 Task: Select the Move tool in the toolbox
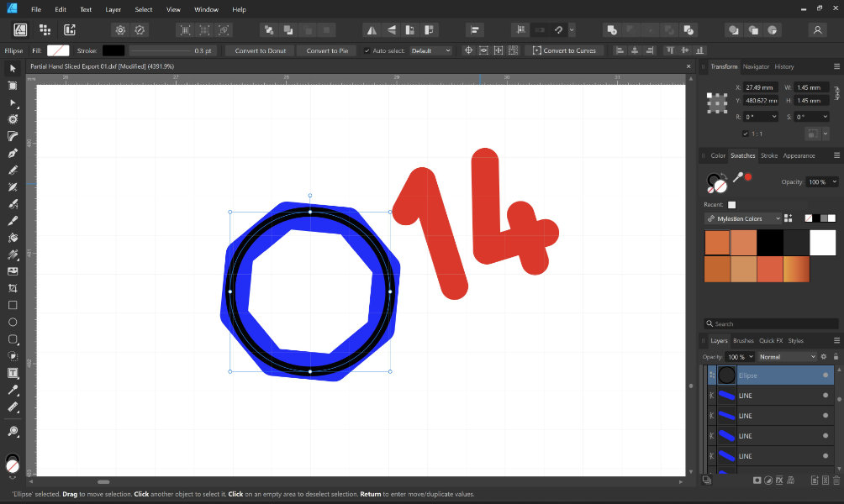pos(13,68)
